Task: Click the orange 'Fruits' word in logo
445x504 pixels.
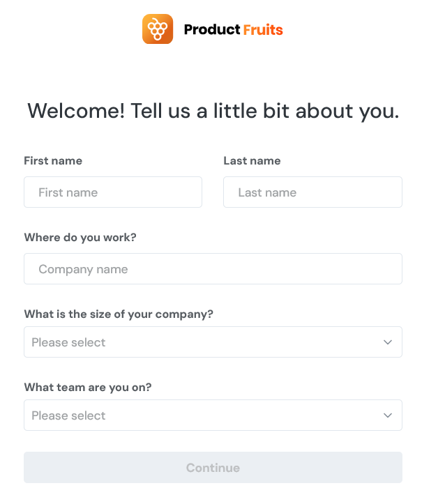Action: 263,30
